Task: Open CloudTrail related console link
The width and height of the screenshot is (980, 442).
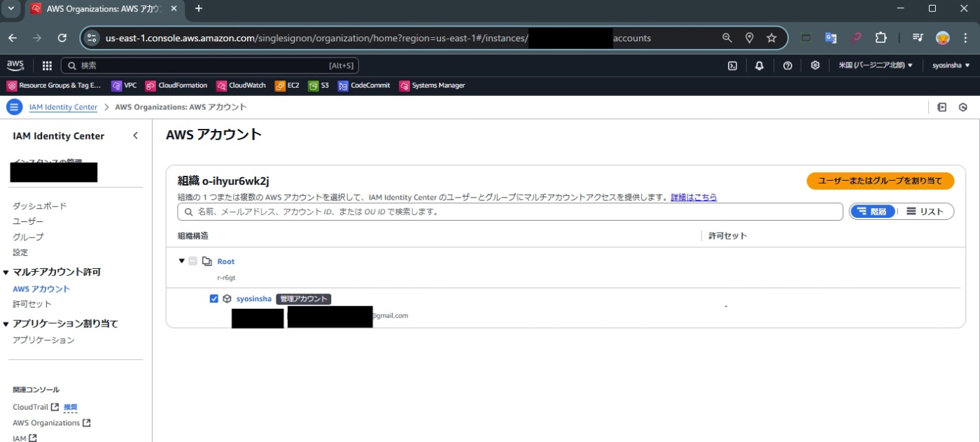Action: [36, 407]
